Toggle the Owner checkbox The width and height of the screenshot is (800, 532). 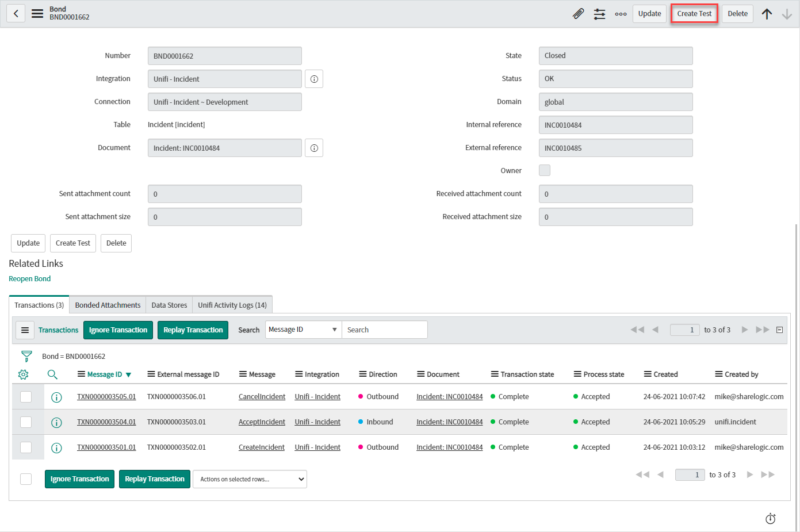click(x=544, y=170)
